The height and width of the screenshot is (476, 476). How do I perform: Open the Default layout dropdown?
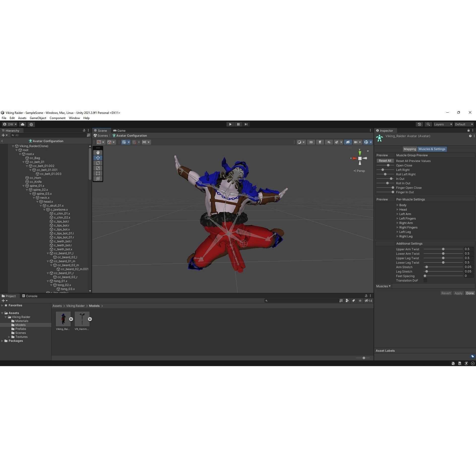(464, 124)
